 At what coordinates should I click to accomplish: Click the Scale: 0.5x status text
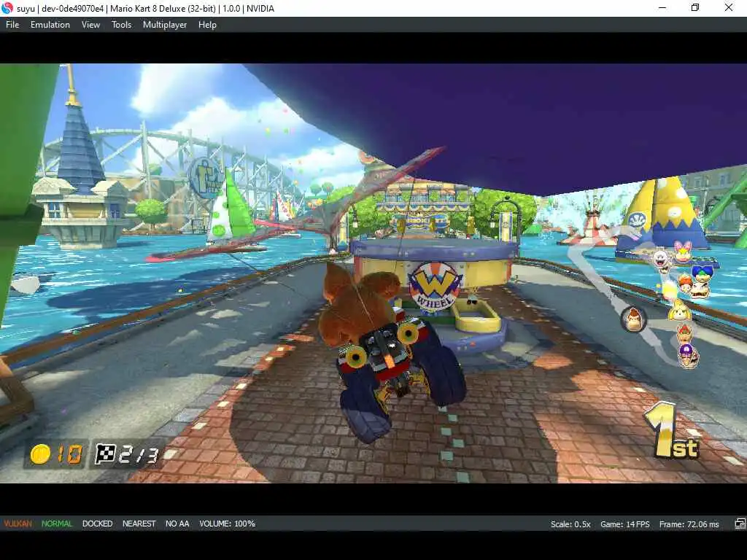(570, 524)
